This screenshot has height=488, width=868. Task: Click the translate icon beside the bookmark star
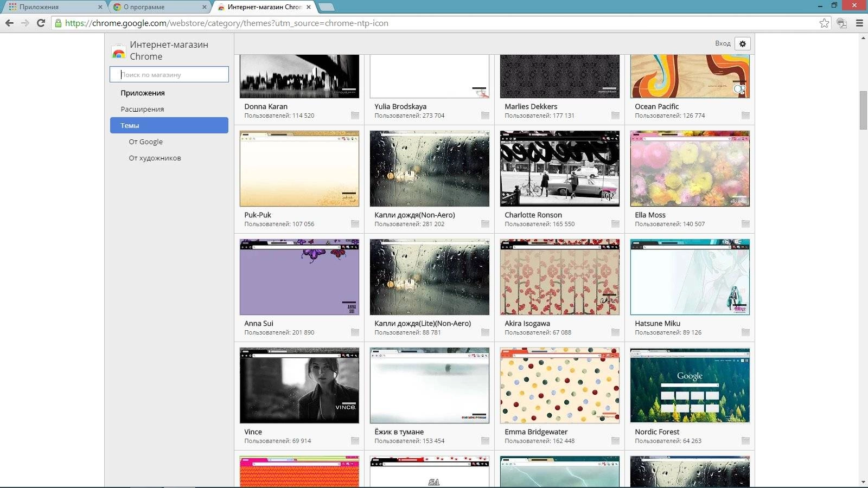[x=841, y=23]
